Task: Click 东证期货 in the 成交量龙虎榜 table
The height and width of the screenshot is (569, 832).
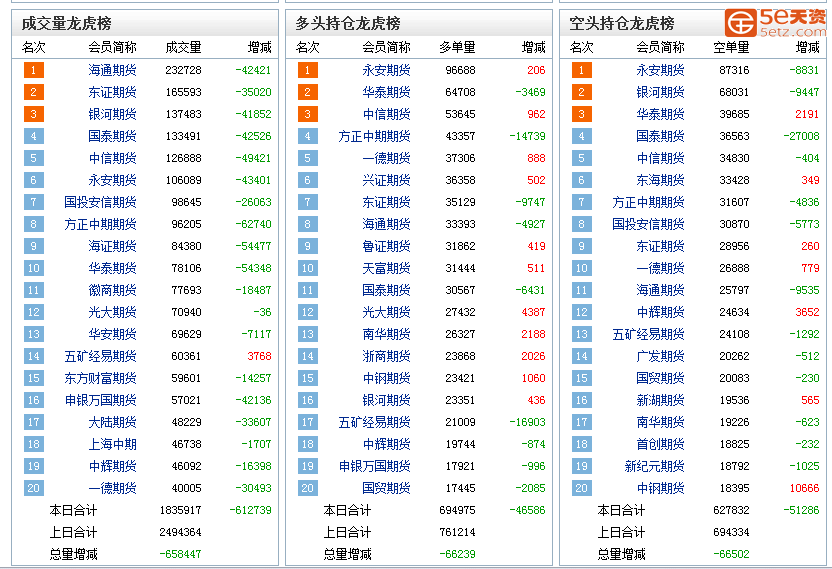Action: point(112,92)
